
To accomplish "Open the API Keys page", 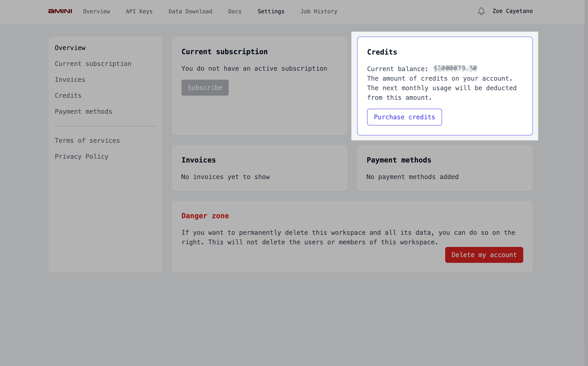I will tap(139, 11).
